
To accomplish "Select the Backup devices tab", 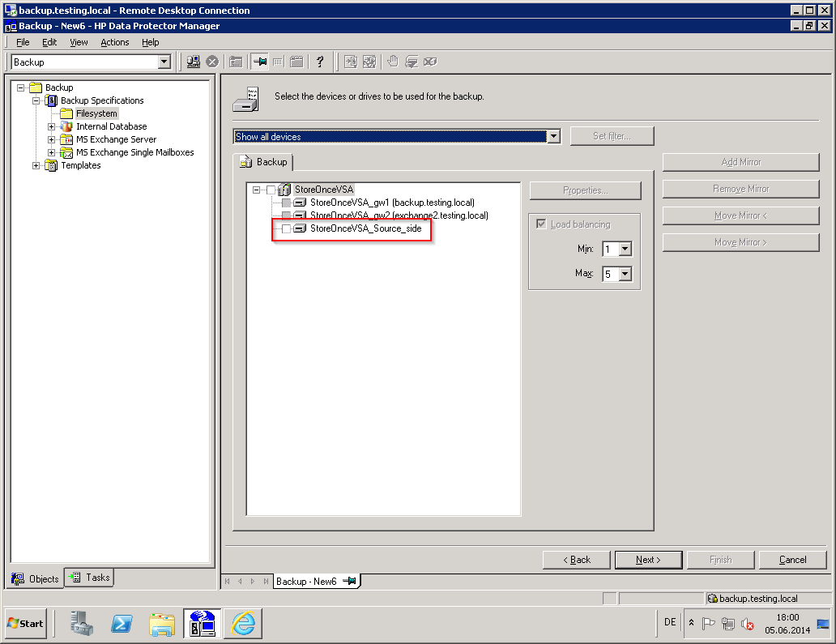I will [x=264, y=162].
